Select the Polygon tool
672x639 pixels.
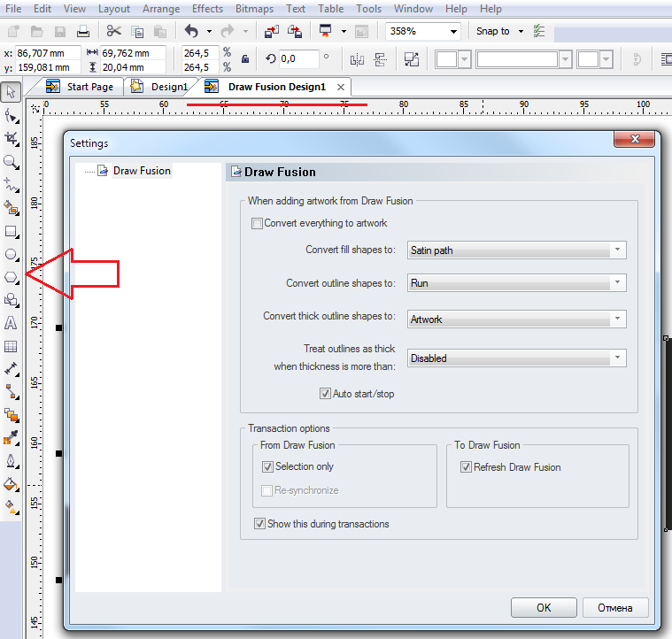click(x=12, y=277)
